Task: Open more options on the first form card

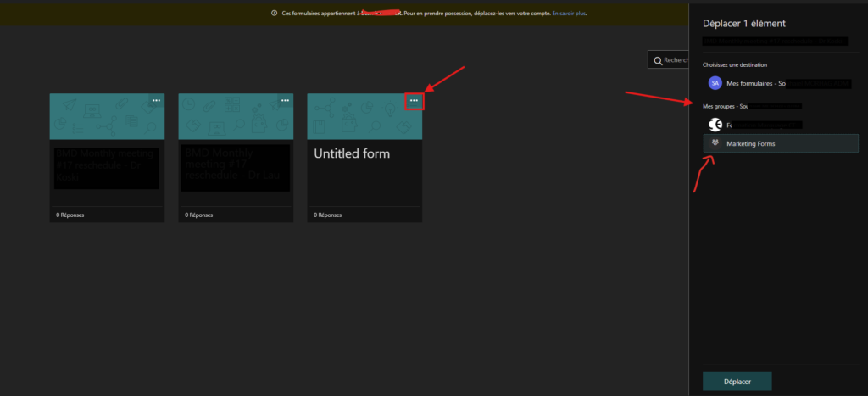Action: click(x=156, y=100)
